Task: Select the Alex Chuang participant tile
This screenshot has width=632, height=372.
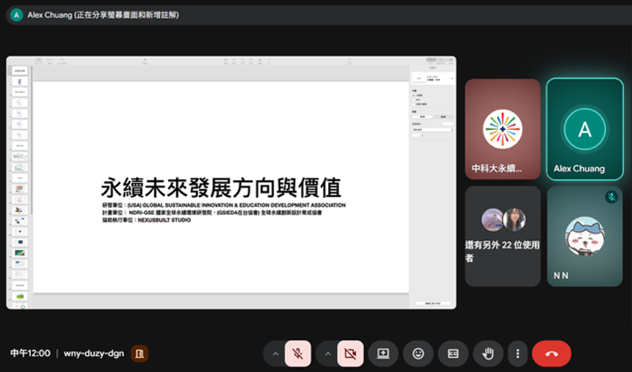Action: coord(585,129)
